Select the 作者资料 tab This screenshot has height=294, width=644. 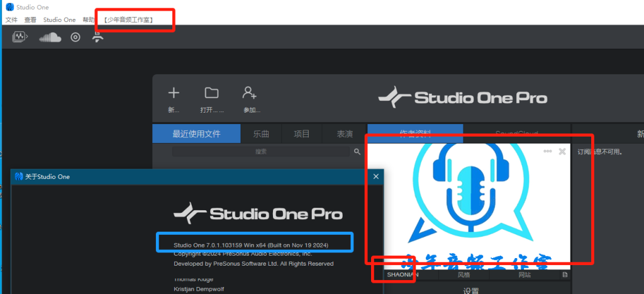415,133
